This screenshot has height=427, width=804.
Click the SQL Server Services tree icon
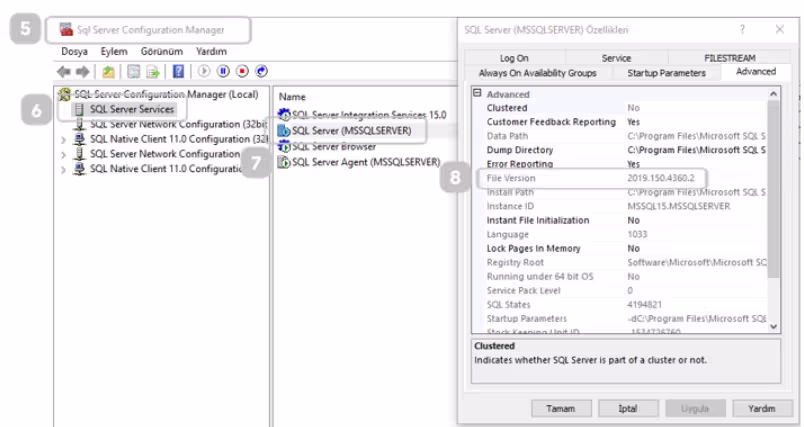coord(79,109)
